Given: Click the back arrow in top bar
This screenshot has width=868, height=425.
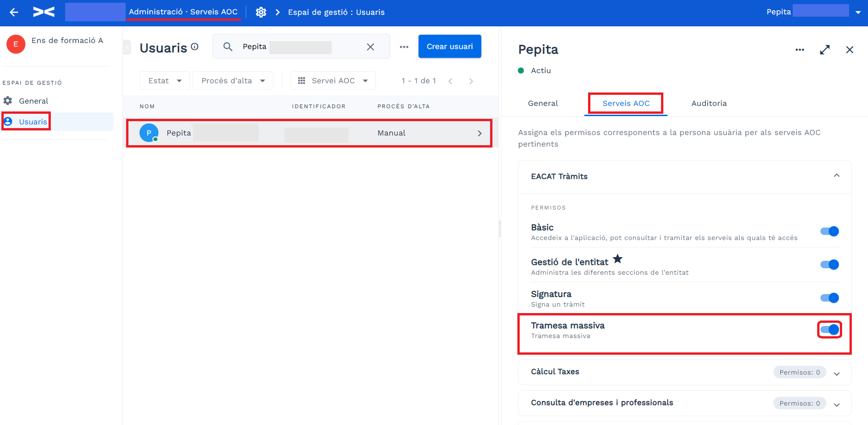Looking at the screenshot, I should 14,12.
